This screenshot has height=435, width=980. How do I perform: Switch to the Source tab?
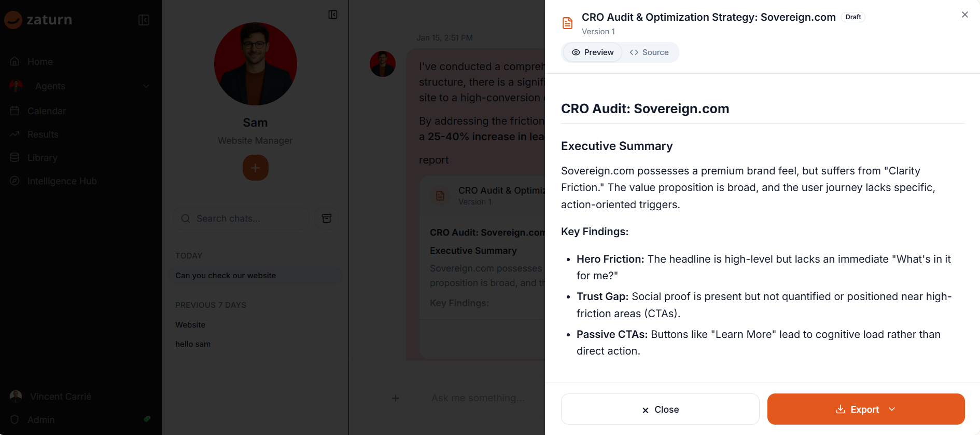pos(649,52)
